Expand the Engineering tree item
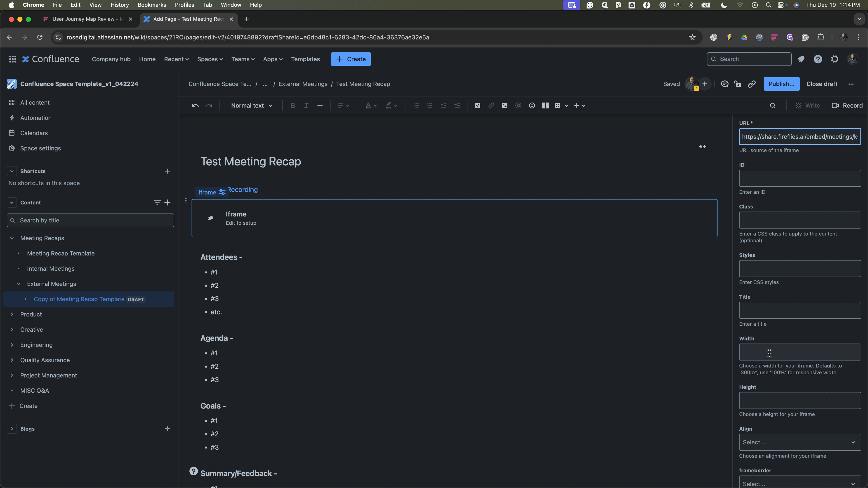This screenshot has width=868, height=488. coord(12,345)
